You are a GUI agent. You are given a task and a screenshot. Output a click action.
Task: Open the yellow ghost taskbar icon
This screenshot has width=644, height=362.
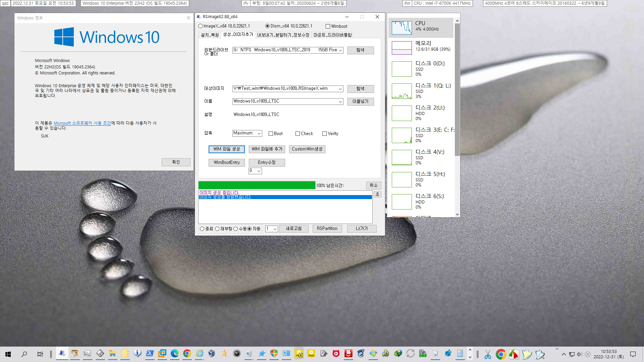coord(527,354)
